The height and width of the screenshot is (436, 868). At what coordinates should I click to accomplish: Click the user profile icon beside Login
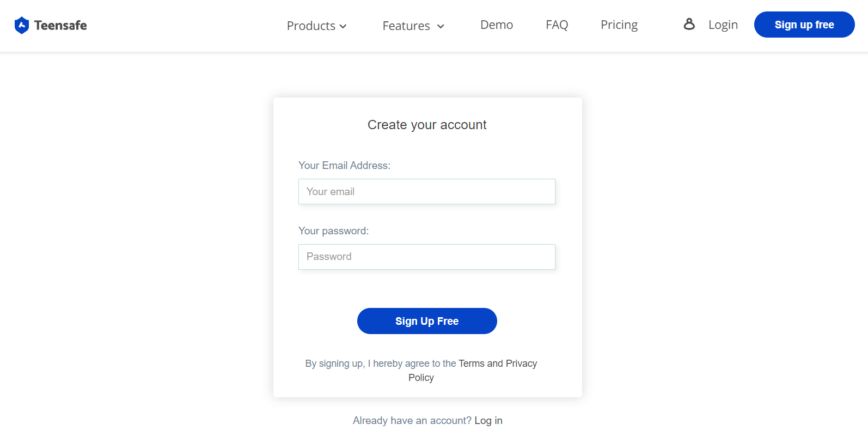pyautogui.click(x=689, y=24)
